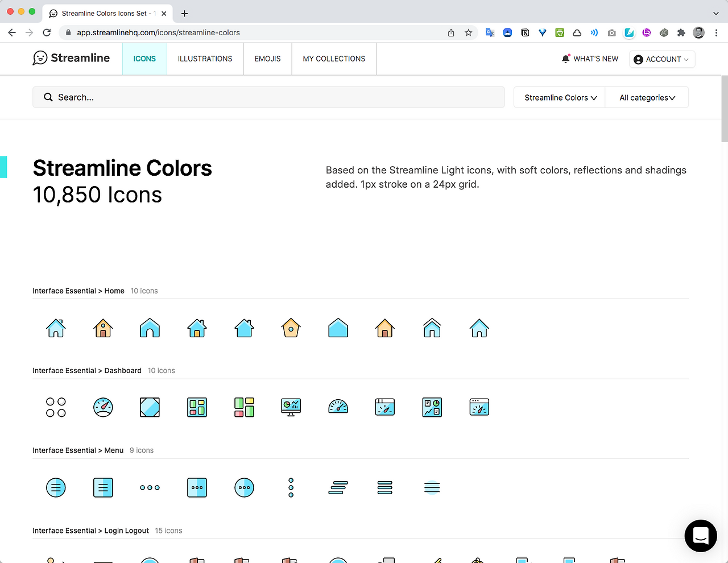Viewport: 728px width, 563px height.
Task: Click the browser address bar URL
Action: (x=158, y=32)
